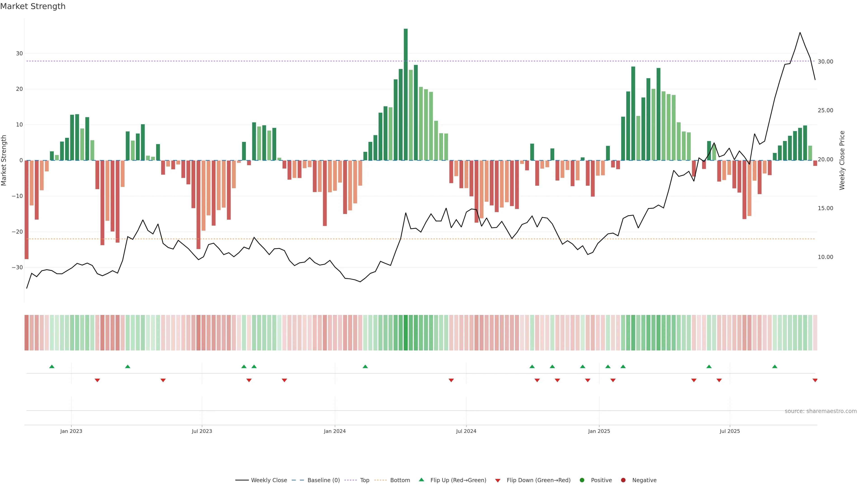The width and height of the screenshot is (868, 488).
Task: Click the green Positive circle in legend
Action: click(582, 480)
